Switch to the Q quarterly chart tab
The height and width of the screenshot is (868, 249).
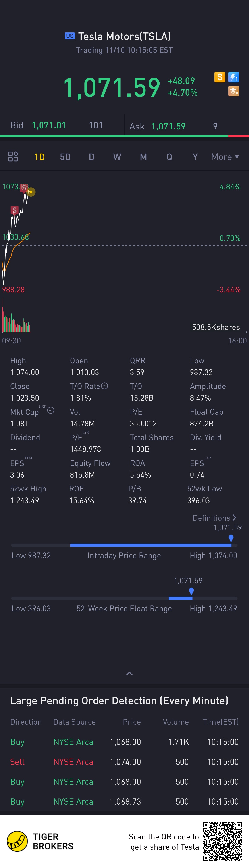click(169, 157)
